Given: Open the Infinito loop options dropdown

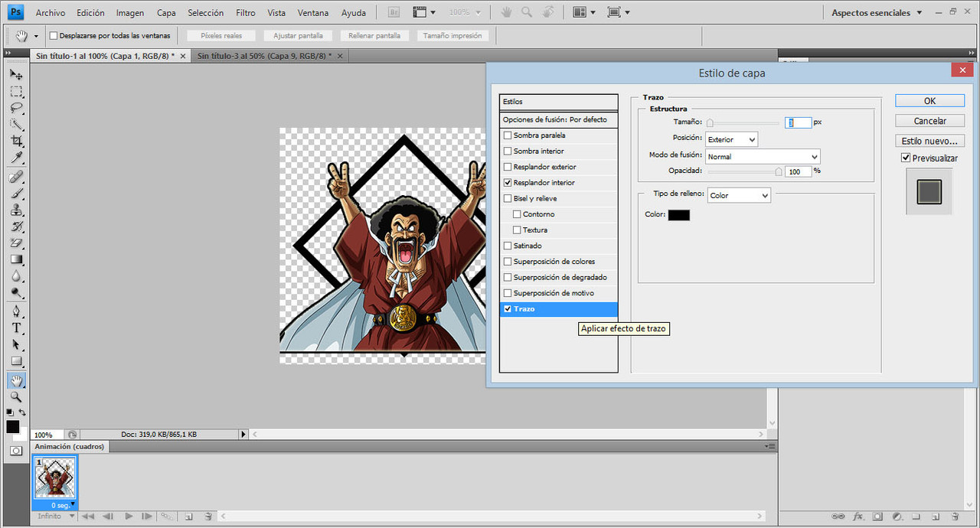Looking at the screenshot, I should point(56,517).
